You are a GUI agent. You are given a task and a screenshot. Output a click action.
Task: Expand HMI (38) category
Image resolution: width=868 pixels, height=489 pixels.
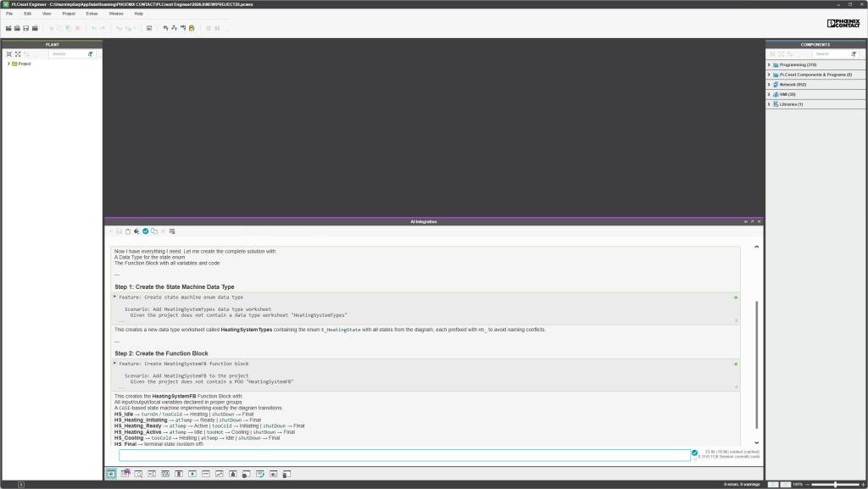[x=769, y=95]
